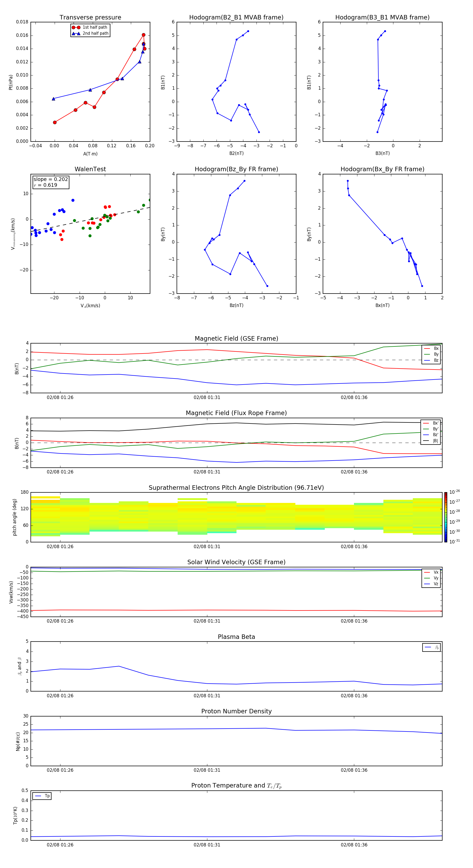The height and width of the screenshot is (868, 473).
Task: Click 'Hodogram(B3_B1 MVAB frame)' title
Action: click(x=382, y=17)
